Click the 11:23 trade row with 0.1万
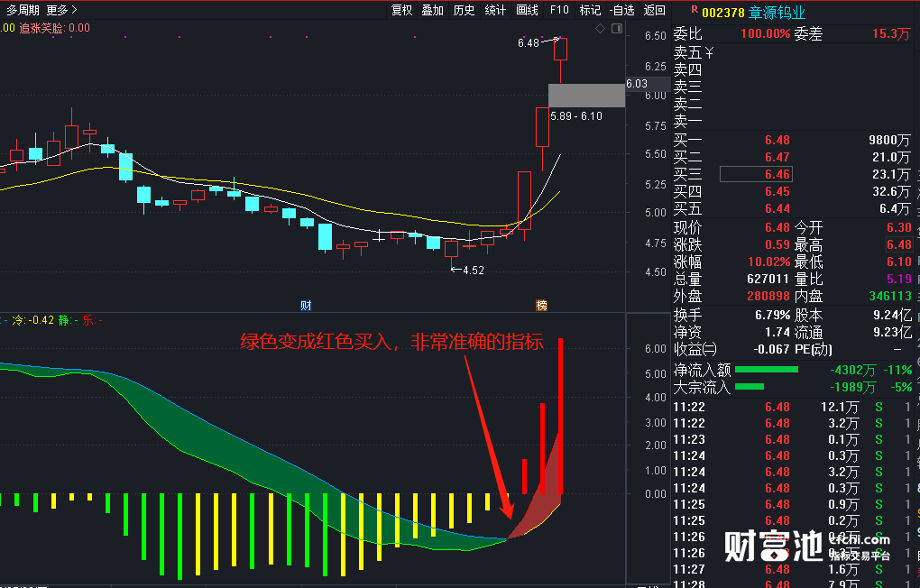This screenshot has width=920, height=588. coord(793,439)
